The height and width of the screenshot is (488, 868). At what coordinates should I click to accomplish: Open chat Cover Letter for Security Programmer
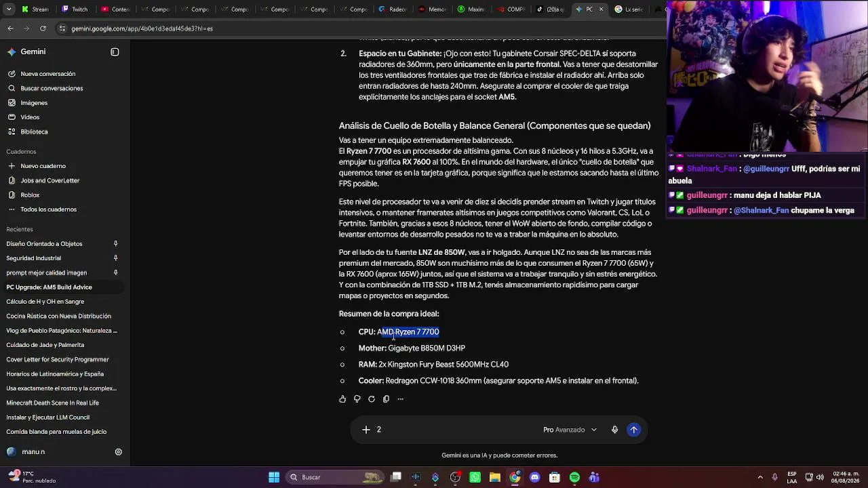click(58, 359)
